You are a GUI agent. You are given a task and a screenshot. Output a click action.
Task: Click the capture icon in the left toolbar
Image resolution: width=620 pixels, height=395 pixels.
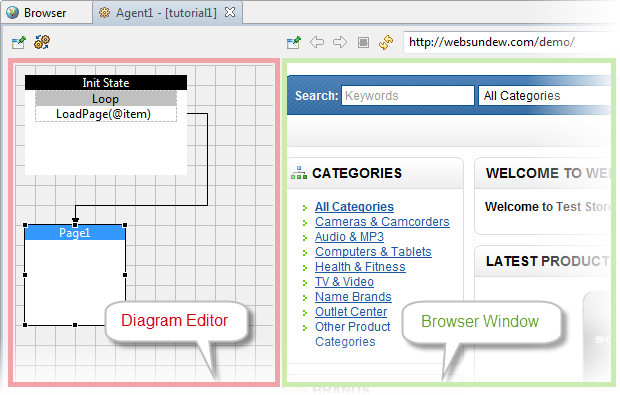click(x=19, y=42)
